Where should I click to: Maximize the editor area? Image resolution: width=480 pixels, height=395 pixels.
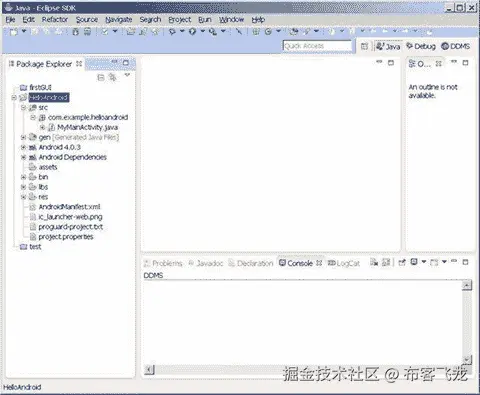391,62
